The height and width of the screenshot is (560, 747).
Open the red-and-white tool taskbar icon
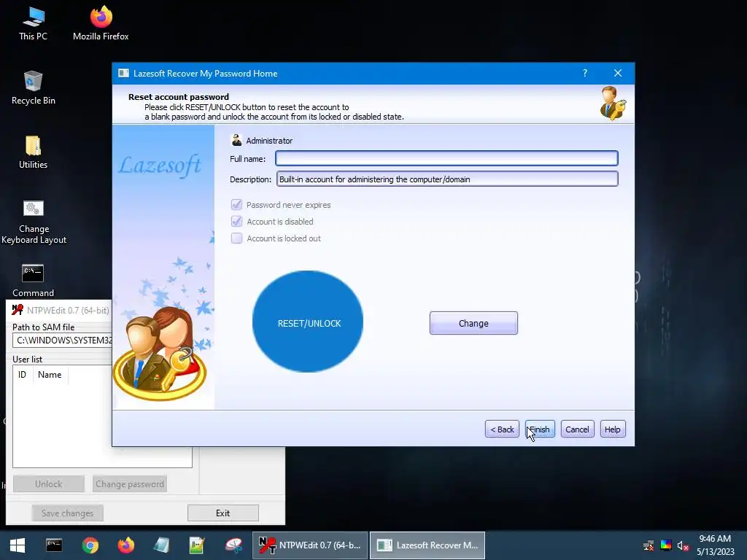click(x=233, y=545)
